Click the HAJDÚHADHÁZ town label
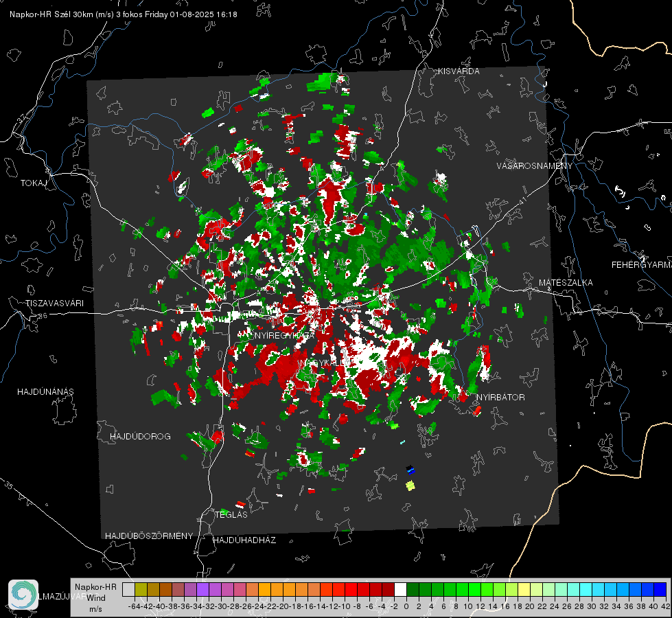This screenshot has height=618, width=672. [244, 540]
